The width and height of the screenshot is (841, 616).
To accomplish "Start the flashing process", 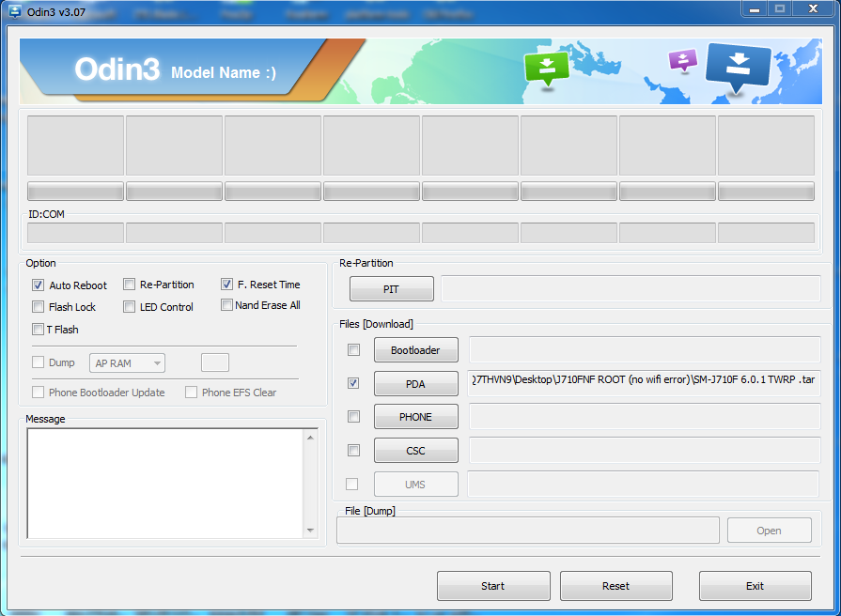I will [493, 586].
